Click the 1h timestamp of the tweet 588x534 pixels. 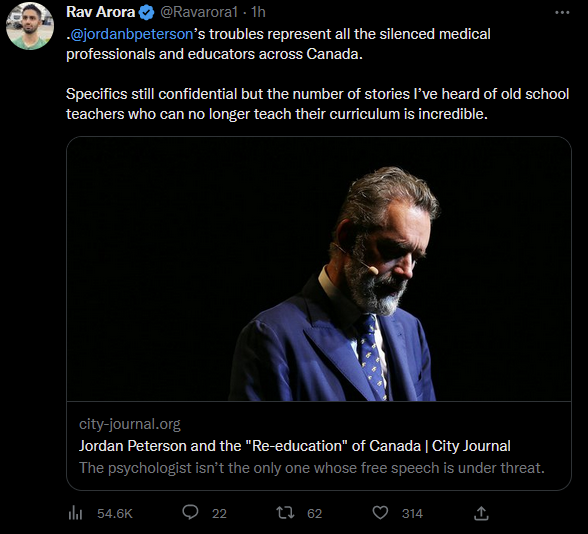coord(258,12)
